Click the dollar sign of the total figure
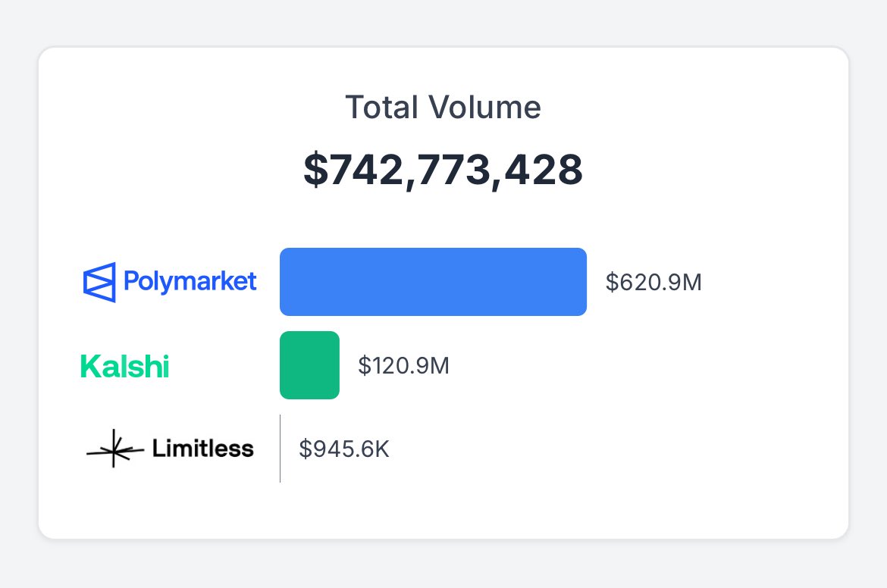The image size is (887, 588). coord(315,170)
